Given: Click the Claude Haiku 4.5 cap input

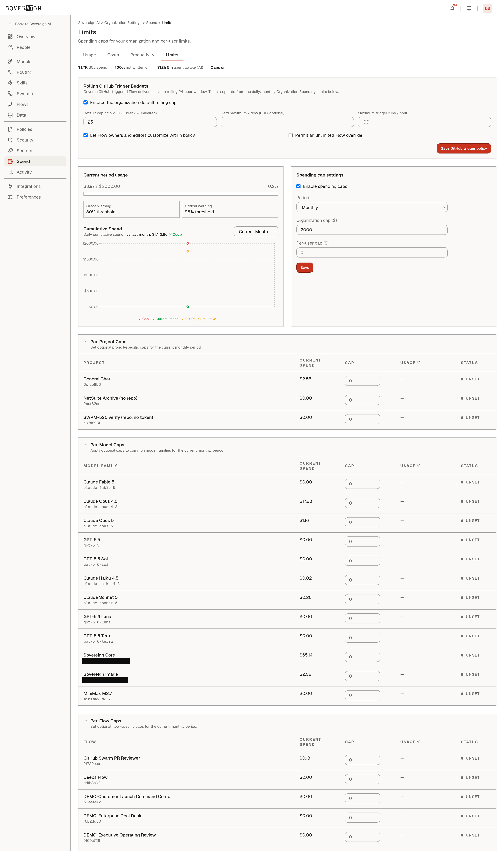Looking at the screenshot, I should click(x=362, y=580).
